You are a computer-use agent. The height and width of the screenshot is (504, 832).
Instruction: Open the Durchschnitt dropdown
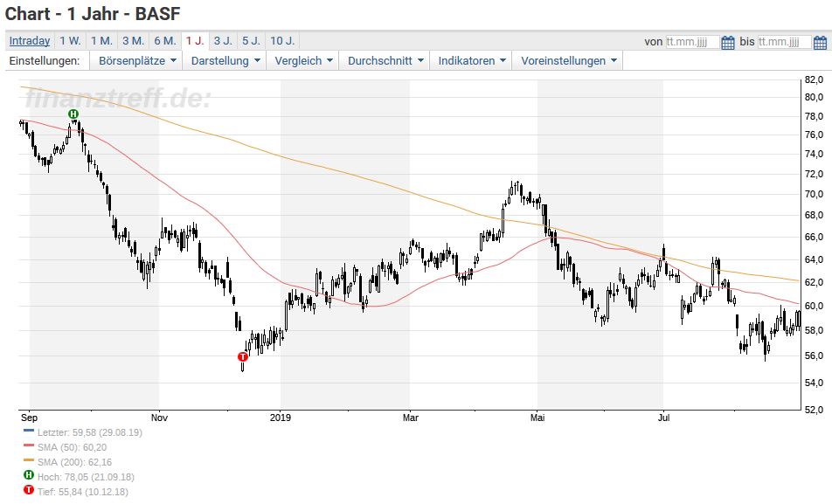click(x=385, y=60)
